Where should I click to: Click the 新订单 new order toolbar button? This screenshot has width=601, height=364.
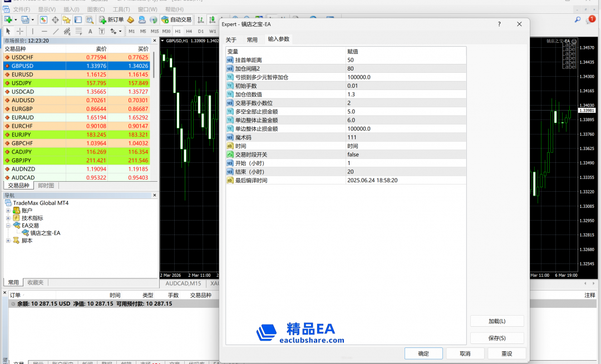point(111,19)
